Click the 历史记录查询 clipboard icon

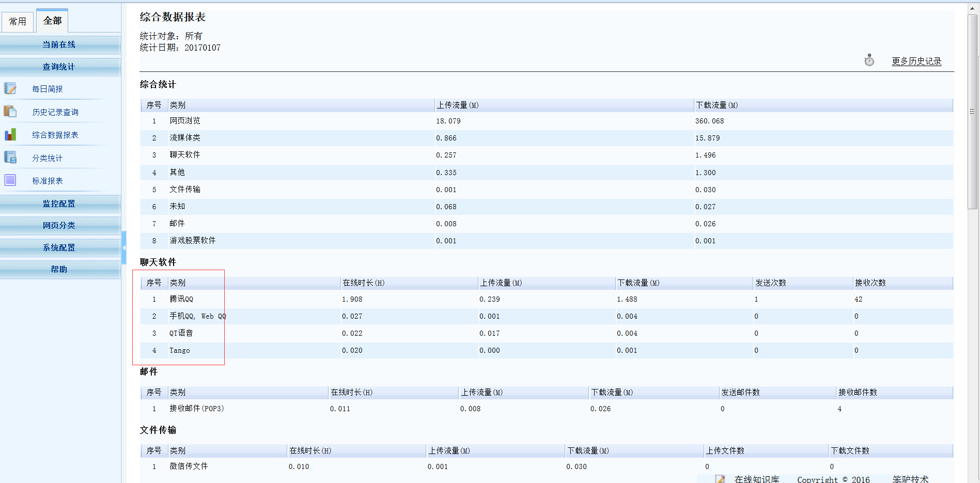[x=10, y=111]
